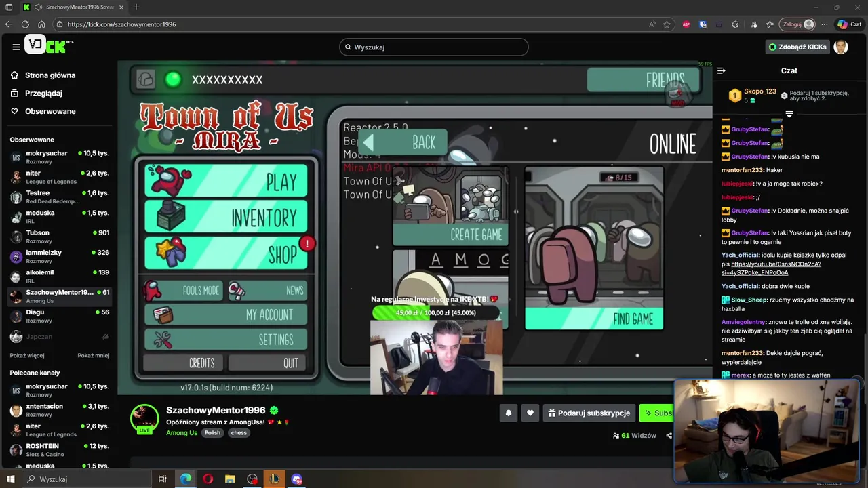The height and width of the screenshot is (488, 868).
Task: Select the chess tag
Action: tap(239, 433)
